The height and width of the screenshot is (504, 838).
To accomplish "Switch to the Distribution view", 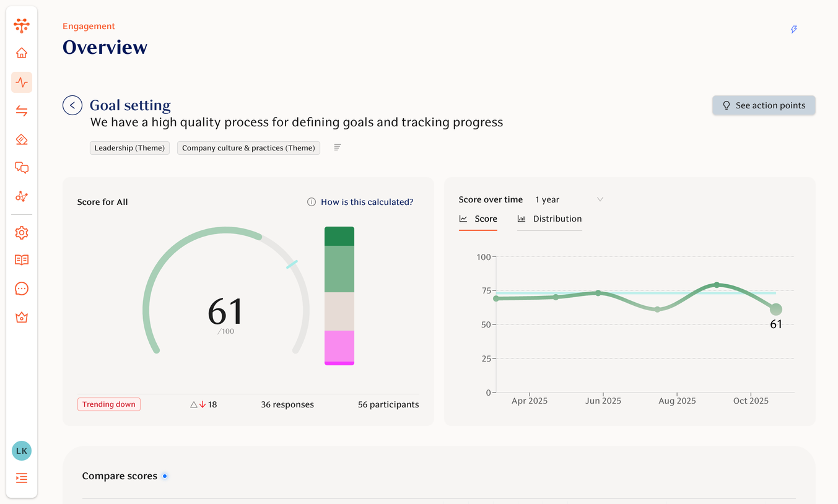I will click(550, 219).
